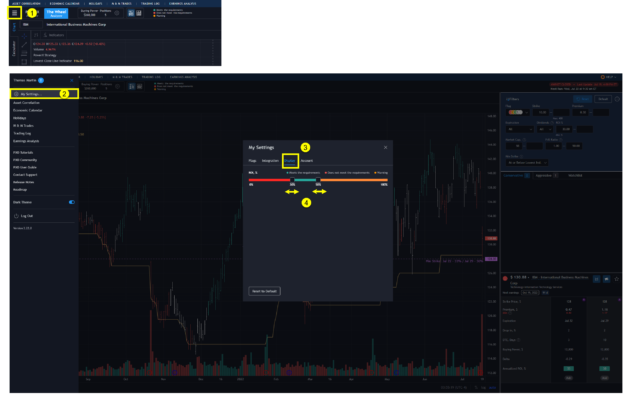Image resolution: width=632 pixels, height=400 pixels.
Task: Close the My Settings dialog
Action: pyautogui.click(x=385, y=147)
